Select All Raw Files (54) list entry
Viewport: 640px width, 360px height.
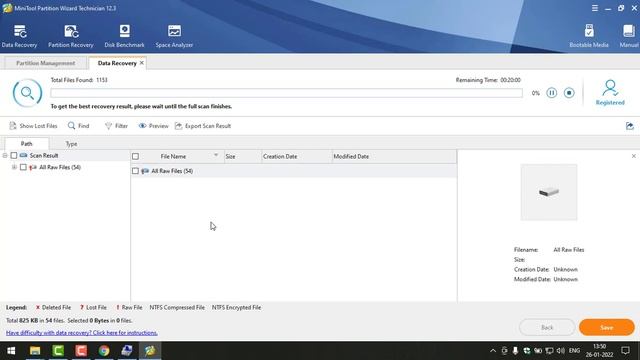tap(172, 171)
